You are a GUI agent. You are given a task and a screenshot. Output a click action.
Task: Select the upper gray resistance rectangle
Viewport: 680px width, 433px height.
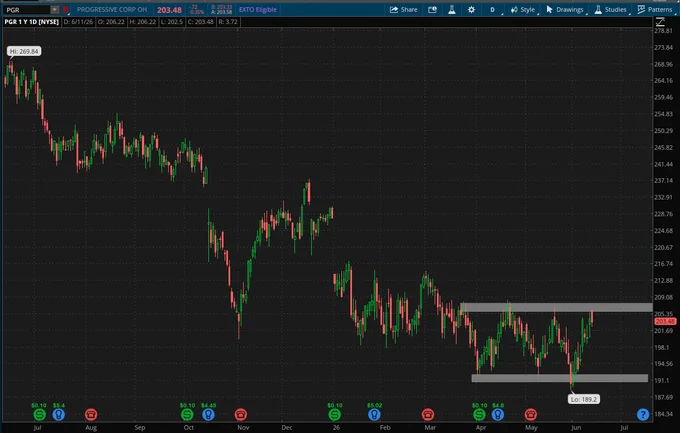pos(556,308)
